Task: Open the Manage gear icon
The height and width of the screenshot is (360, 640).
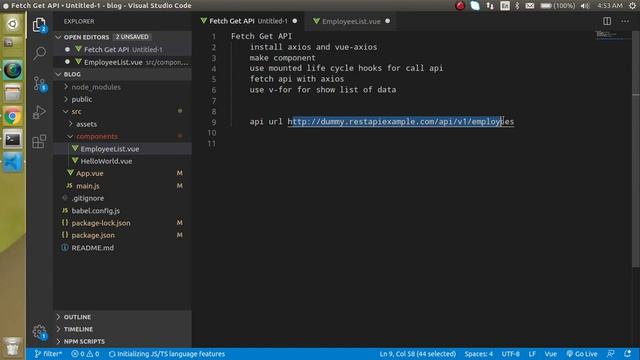Action: [40, 332]
